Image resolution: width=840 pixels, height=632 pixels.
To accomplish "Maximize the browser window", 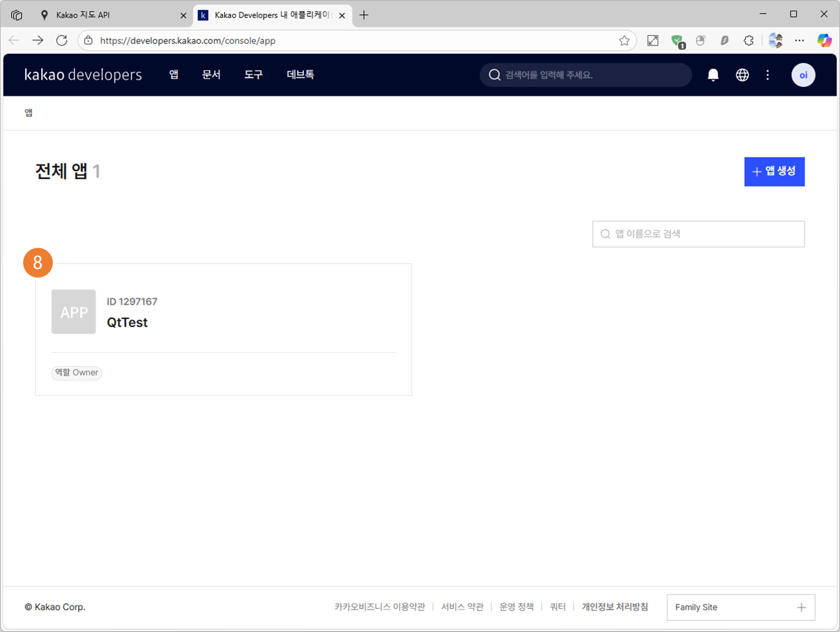I will point(793,14).
